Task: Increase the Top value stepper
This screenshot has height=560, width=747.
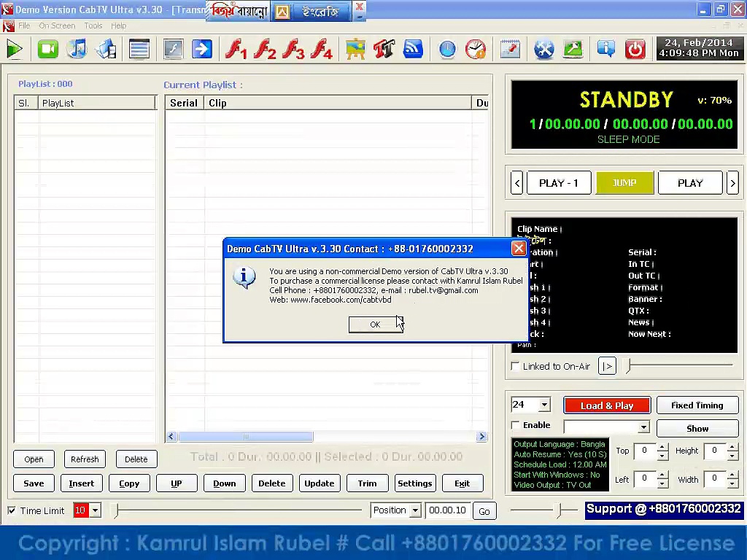Action: click(662, 447)
